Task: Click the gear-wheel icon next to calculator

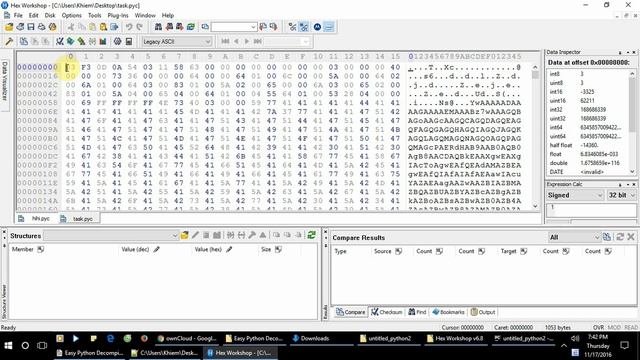Action: pos(118,41)
